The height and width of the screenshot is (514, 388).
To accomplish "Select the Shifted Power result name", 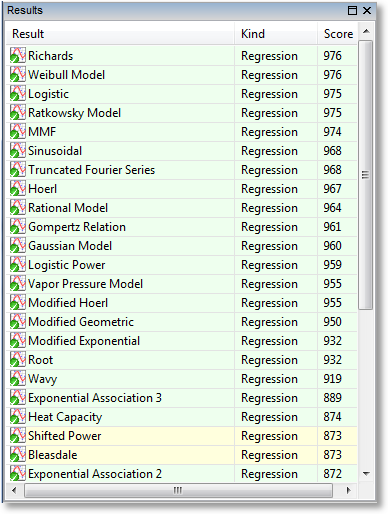I will click(65, 436).
